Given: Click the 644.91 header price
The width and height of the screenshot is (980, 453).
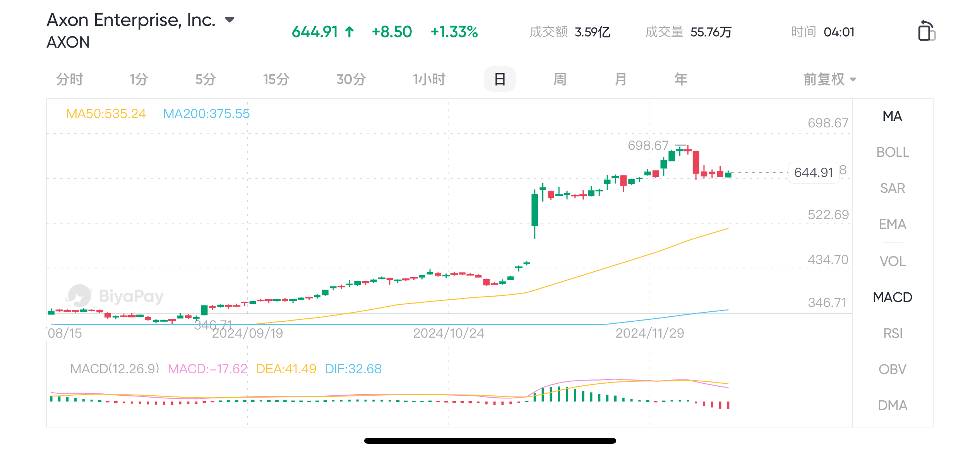Looking at the screenshot, I should coord(315,32).
